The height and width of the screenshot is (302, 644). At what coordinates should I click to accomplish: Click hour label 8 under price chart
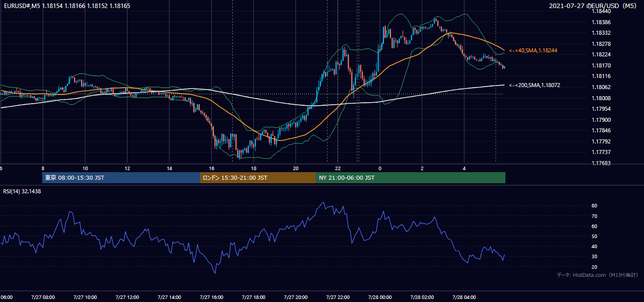[43, 168]
